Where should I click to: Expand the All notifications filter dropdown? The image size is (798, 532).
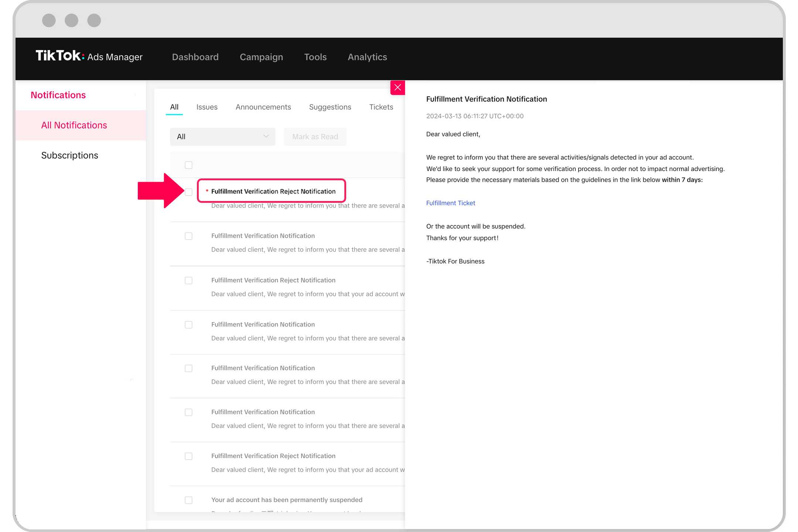223,137
